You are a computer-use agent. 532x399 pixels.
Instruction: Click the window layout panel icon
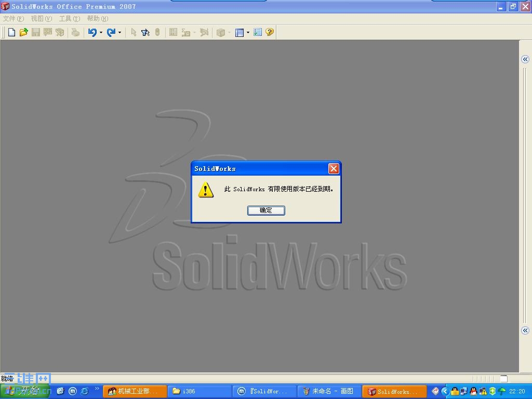tap(240, 32)
